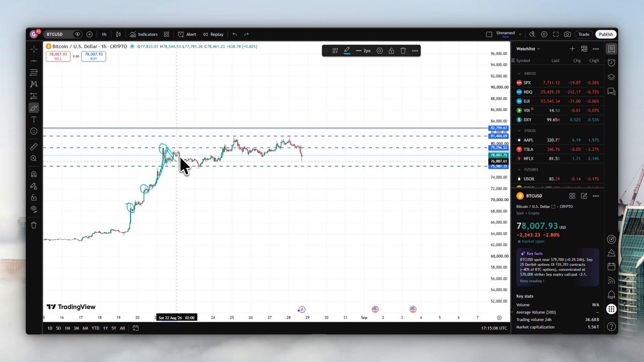The image size is (644, 362).
Task: Toggle lock all drawing tools
Action: point(34,197)
